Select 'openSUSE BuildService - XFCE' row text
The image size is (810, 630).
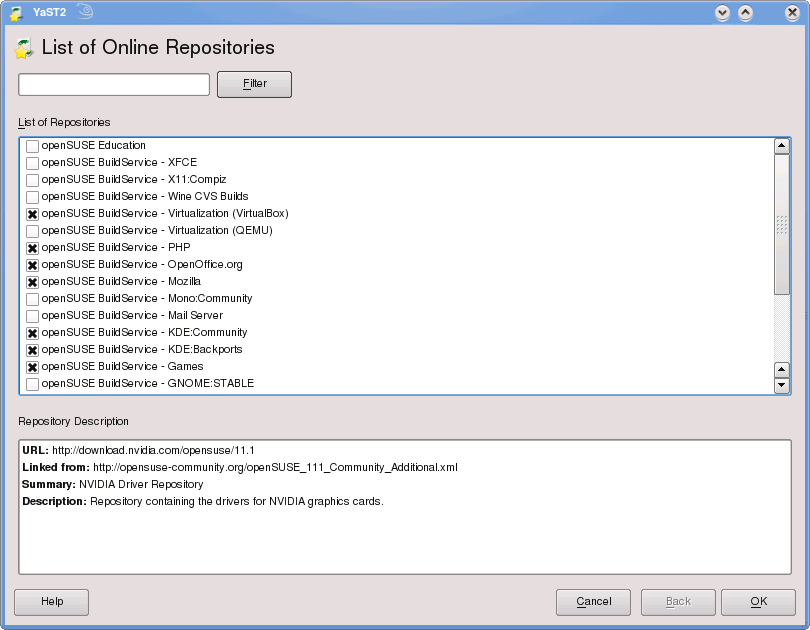coord(119,163)
